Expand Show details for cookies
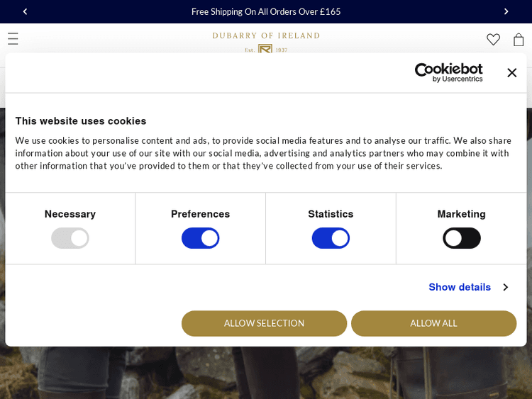This screenshot has height=399, width=532. tap(460, 287)
